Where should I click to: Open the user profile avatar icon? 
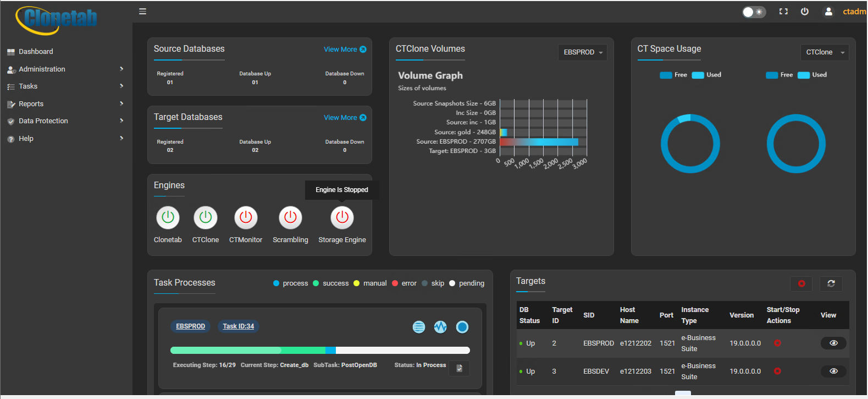click(828, 12)
